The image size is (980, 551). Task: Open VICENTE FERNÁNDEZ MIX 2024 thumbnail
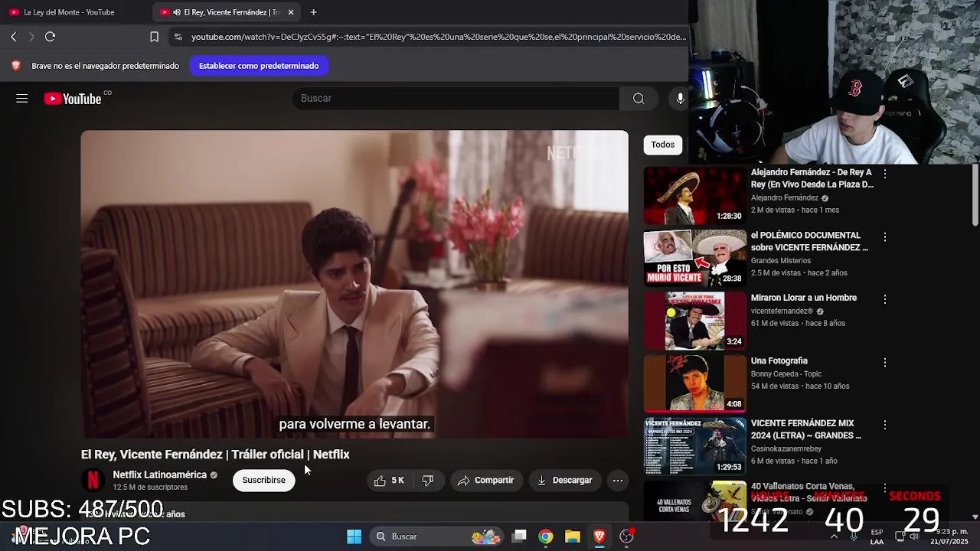click(694, 446)
